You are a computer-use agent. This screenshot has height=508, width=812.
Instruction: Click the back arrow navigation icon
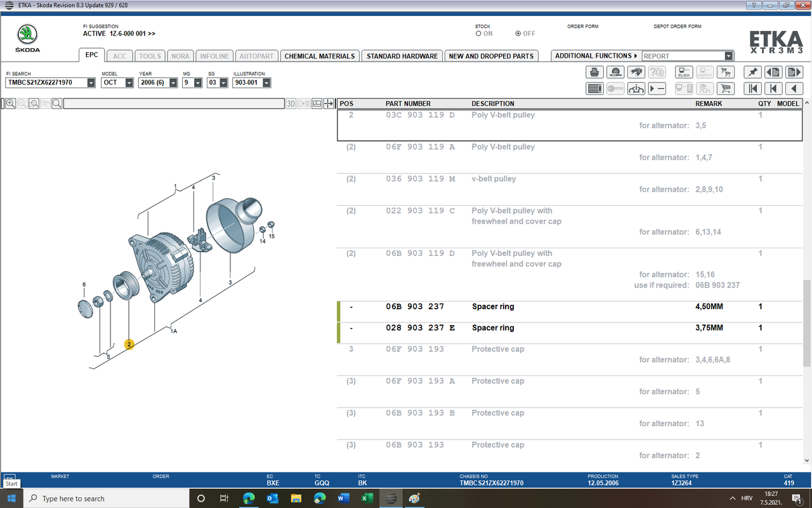[x=794, y=89]
